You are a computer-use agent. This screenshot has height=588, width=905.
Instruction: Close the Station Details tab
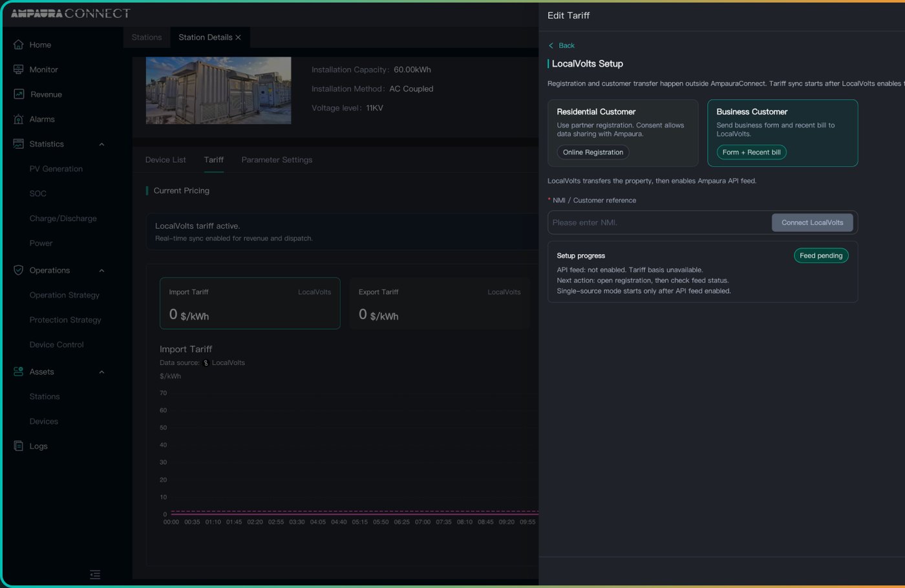pos(239,37)
